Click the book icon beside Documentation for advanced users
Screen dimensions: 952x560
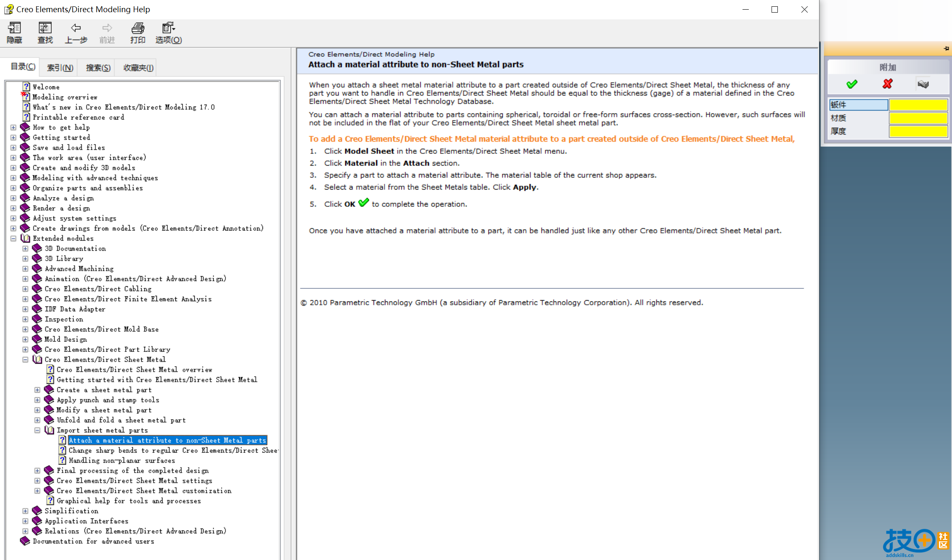(x=25, y=541)
